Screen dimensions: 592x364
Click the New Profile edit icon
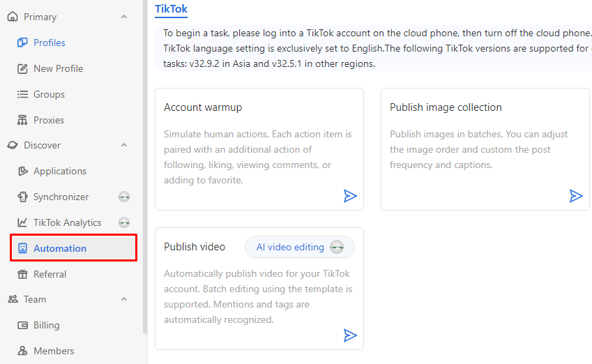22,69
